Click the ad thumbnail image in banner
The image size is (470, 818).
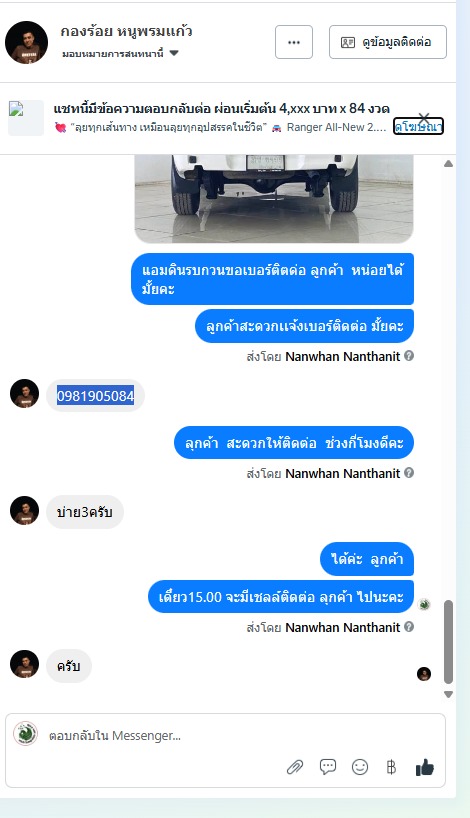[x=26, y=118]
